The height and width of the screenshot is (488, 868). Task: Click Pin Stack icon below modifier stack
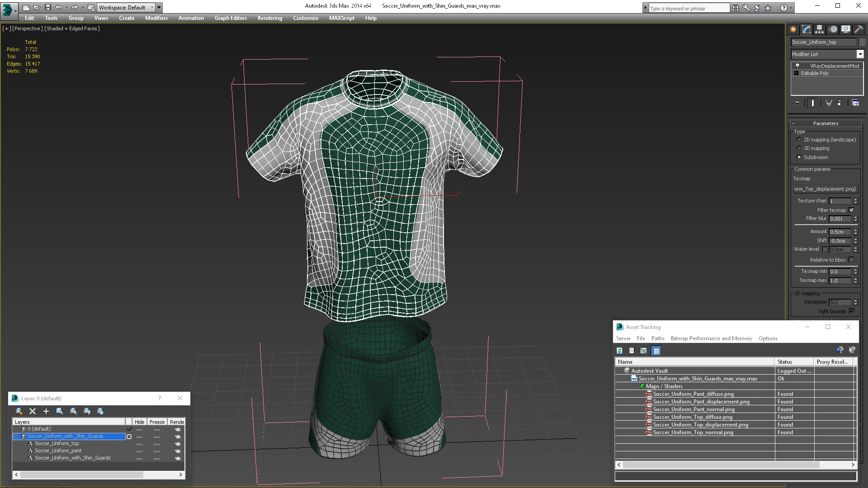pos(797,103)
